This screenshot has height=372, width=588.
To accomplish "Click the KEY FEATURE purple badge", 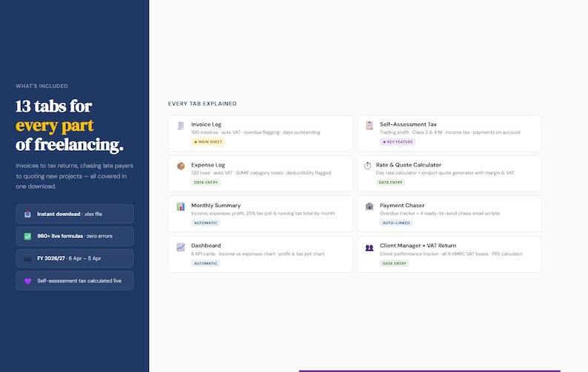I will pos(398,142).
